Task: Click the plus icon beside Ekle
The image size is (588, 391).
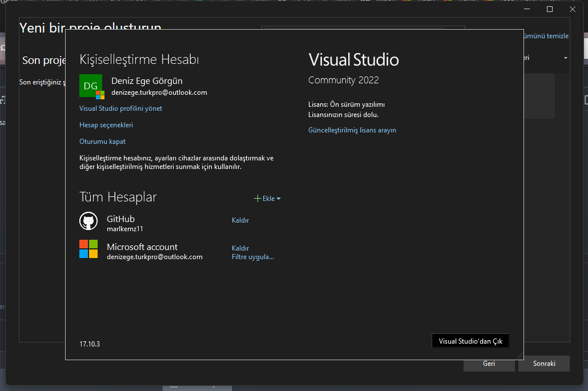Action: click(257, 199)
